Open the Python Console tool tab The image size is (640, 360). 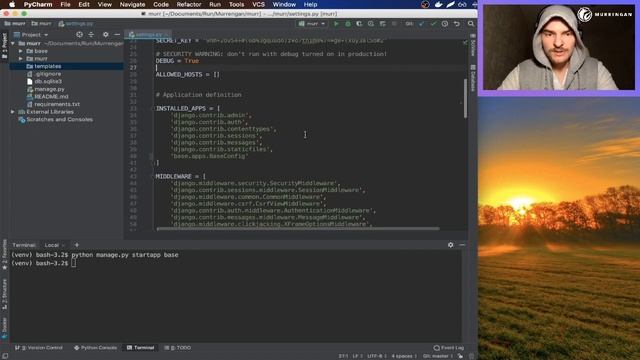96,348
